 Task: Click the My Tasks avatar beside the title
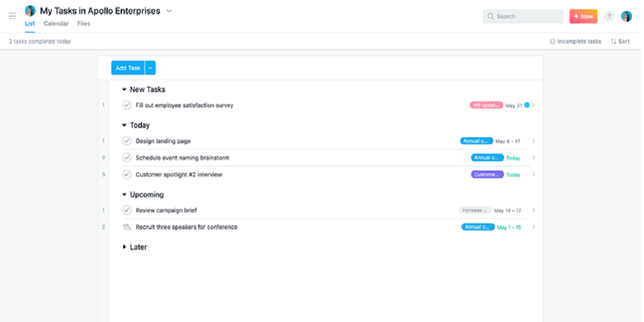point(30,11)
